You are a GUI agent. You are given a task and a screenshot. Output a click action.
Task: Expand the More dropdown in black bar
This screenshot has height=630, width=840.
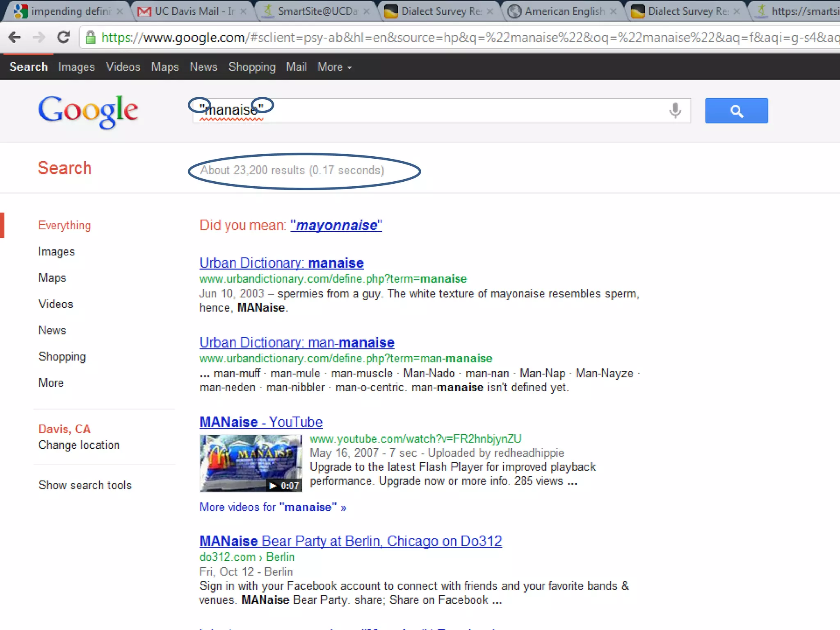pyautogui.click(x=334, y=67)
